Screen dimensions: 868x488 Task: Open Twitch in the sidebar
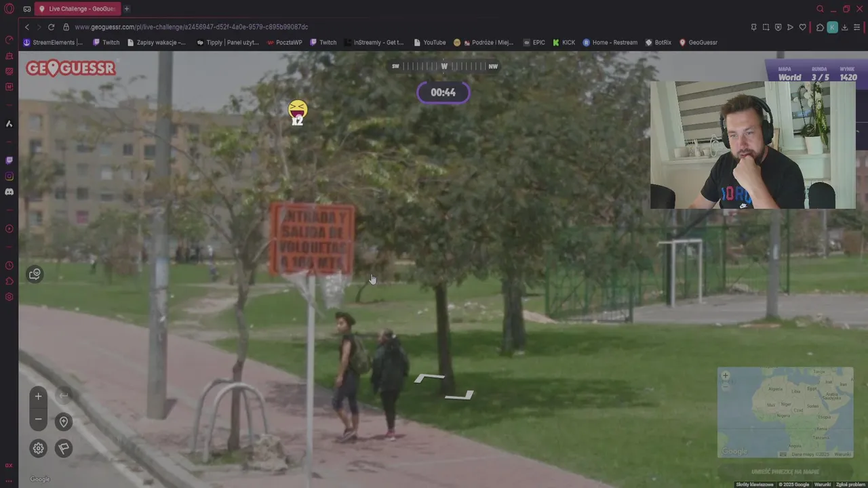(9, 161)
